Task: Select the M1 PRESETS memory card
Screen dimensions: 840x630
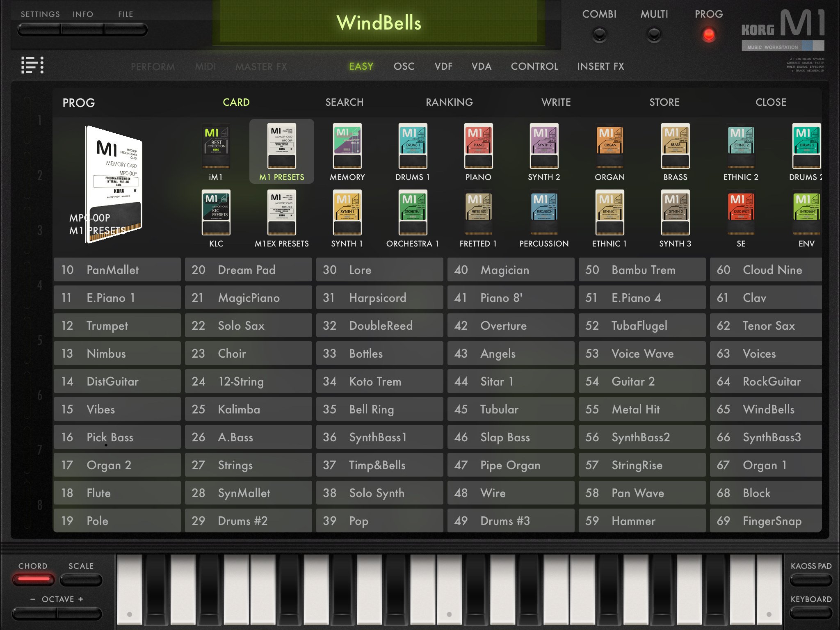Action: pos(281,152)
